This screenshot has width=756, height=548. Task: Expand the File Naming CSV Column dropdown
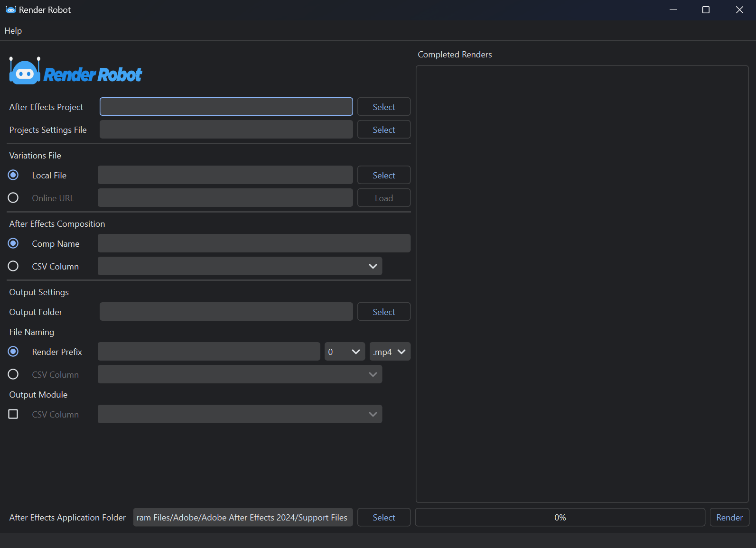click(x=240, y=374)
